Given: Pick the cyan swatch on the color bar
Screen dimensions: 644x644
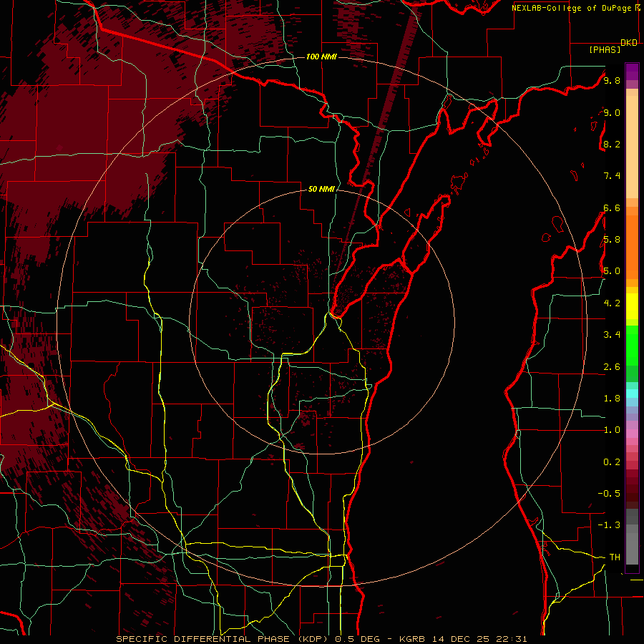Looking at the screenshot, I should point(632,394).
